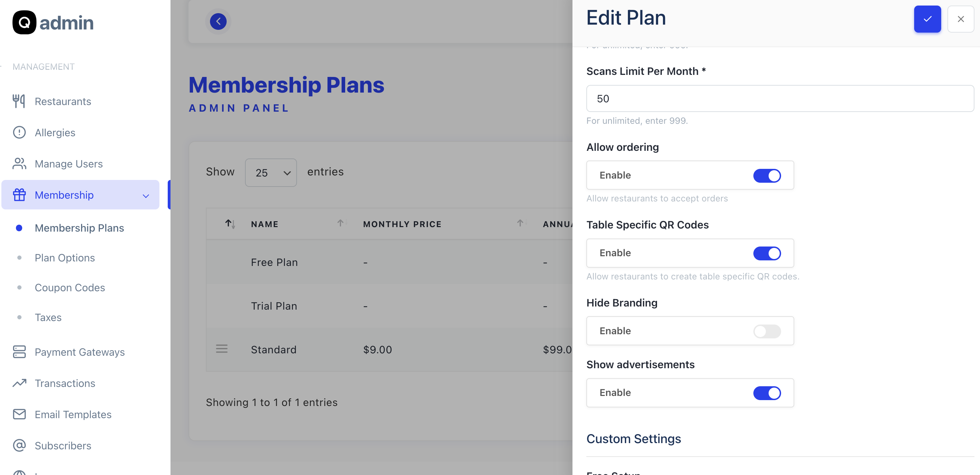The height and width of the screenshot is (475, 980).
Task: Open Plan Options submenu item
Action: (65, 258)
